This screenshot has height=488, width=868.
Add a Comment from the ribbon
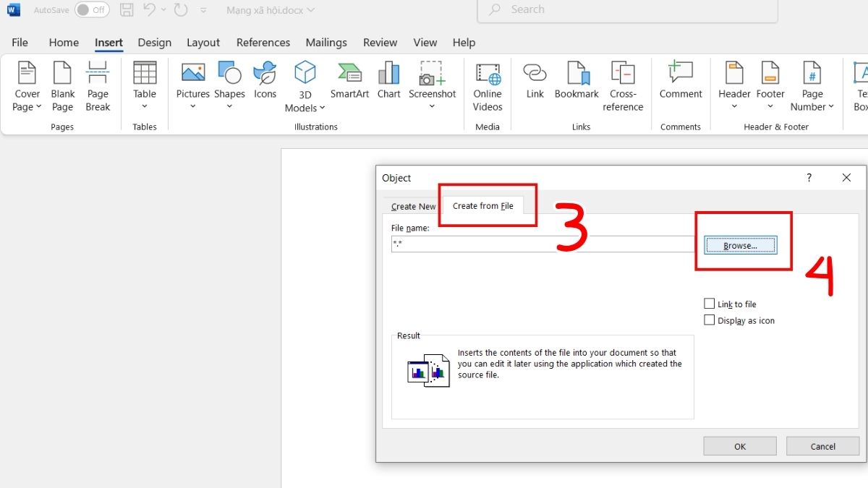point(680,80)
